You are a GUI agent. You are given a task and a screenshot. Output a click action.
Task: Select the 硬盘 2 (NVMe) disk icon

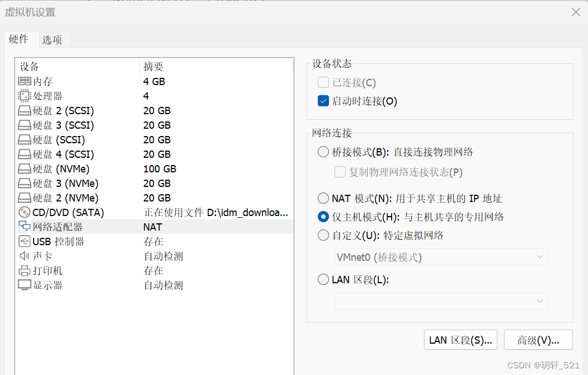(x=25, y=198)
